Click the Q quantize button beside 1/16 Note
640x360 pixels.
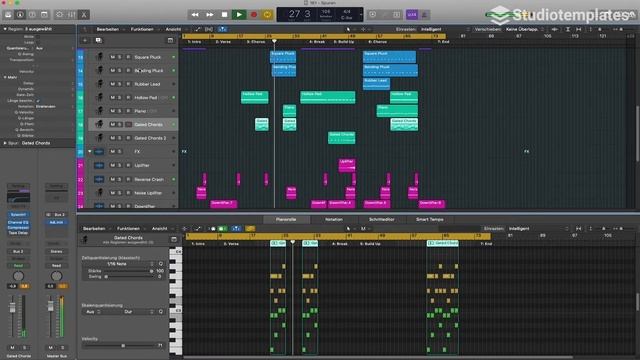point(161,264)
